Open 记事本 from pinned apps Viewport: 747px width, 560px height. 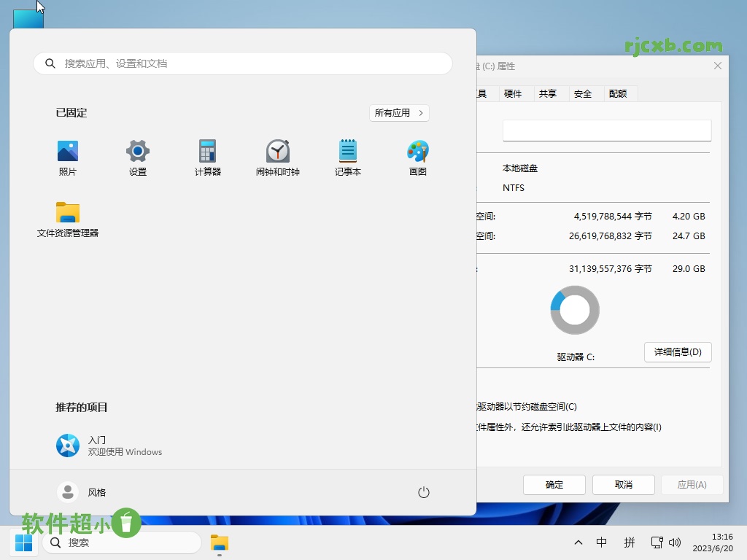pyautogui.click(x=347, y=157)
